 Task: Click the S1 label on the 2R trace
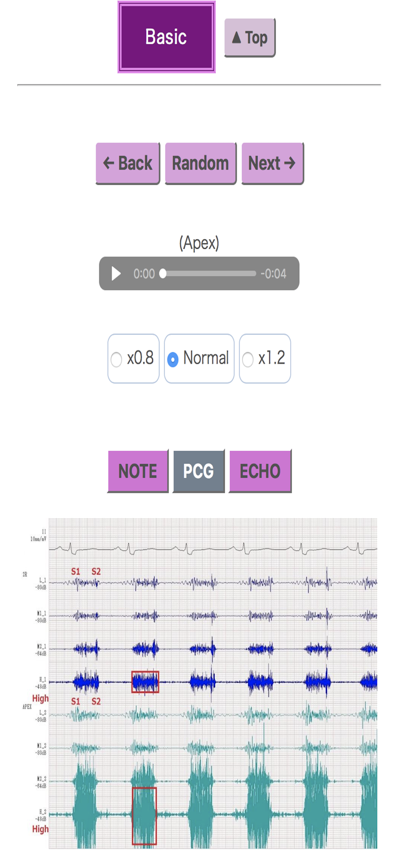coord(76,572)
